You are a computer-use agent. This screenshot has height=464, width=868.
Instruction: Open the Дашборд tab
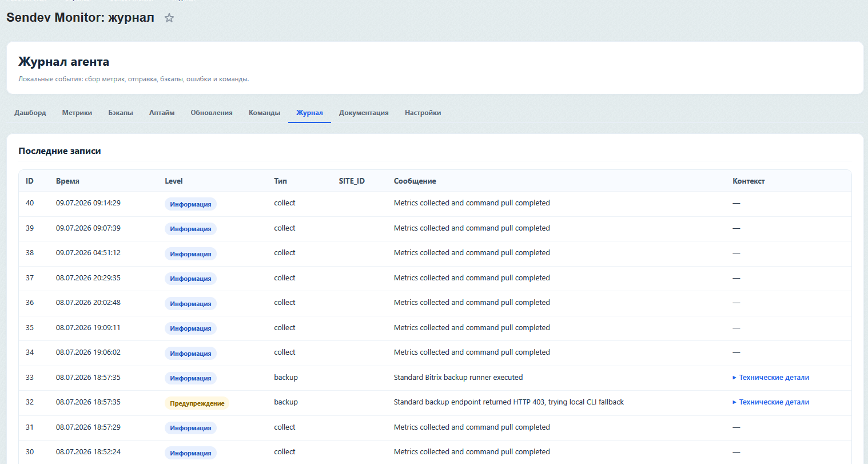pyautogui.click(x=30, y=113)
